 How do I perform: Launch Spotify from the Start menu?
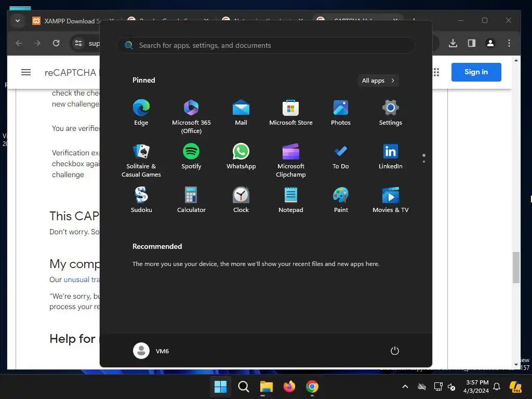[x=191, y=157]
